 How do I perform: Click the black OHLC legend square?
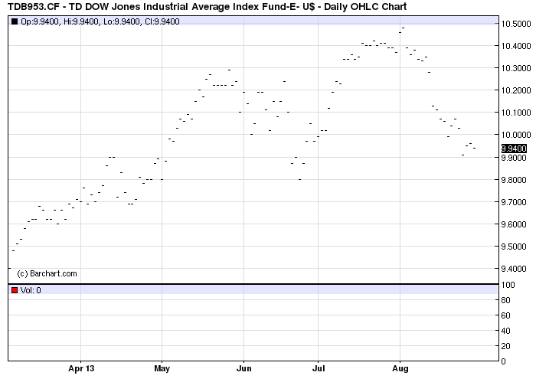coord(15,21)
